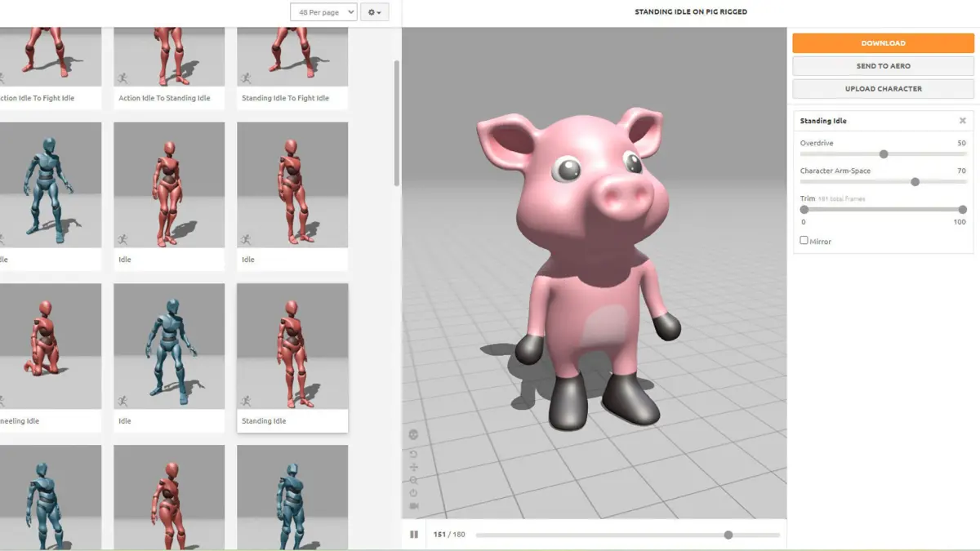Pause the animation playback
Screen dimensions: 980x551
(x=414, y=535)
